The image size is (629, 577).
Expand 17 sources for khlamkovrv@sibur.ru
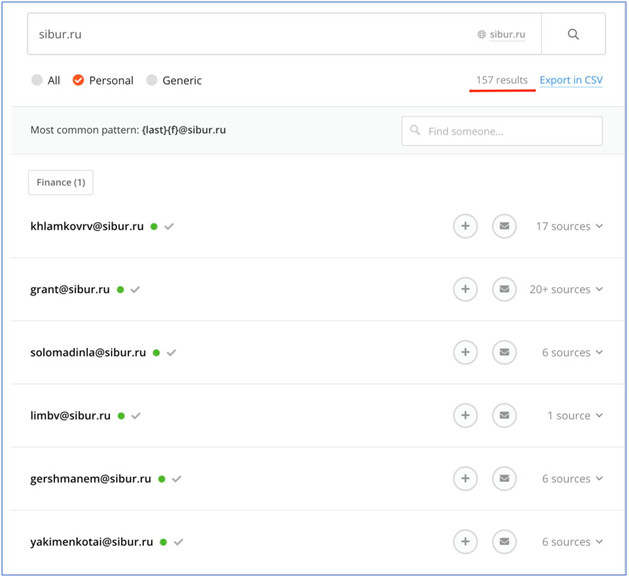(569, 227)
